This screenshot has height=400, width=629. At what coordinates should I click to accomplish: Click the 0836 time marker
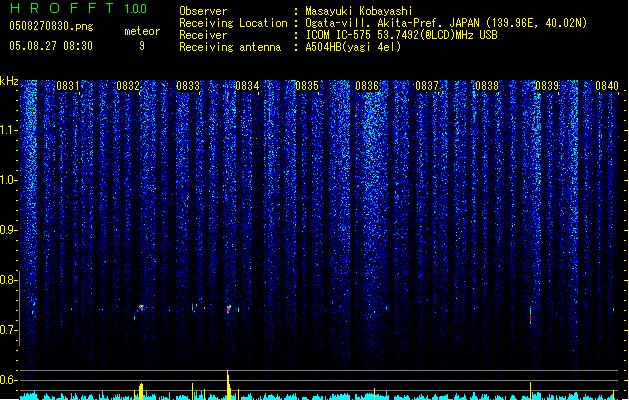367,86
